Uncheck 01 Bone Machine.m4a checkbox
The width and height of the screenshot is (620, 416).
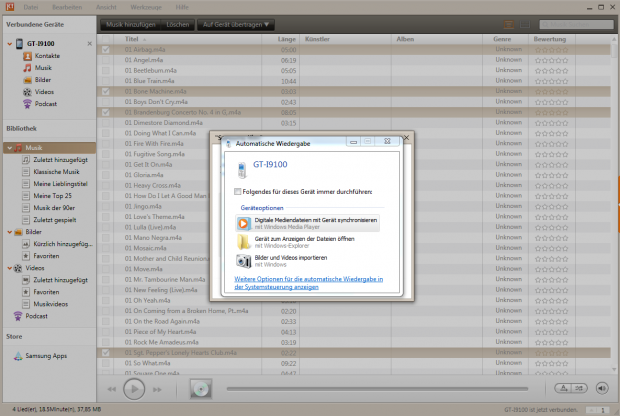click(x=106, y=91)
